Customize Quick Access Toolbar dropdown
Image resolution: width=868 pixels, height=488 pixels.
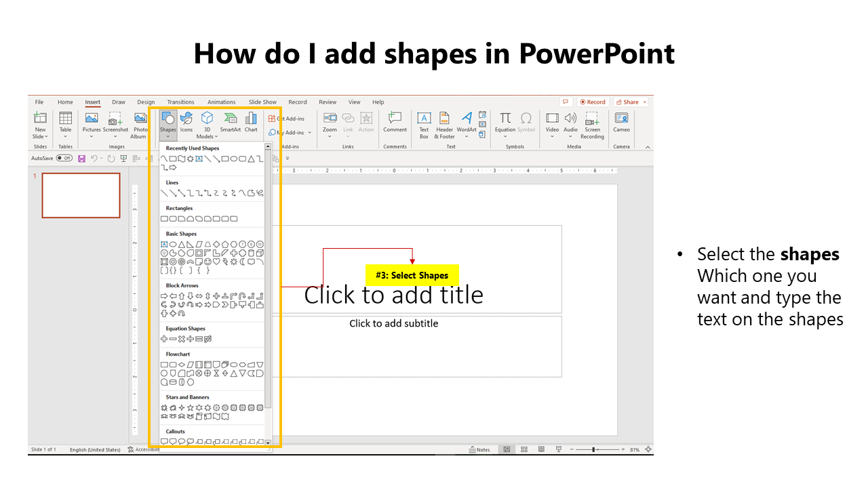click(288, 158)
